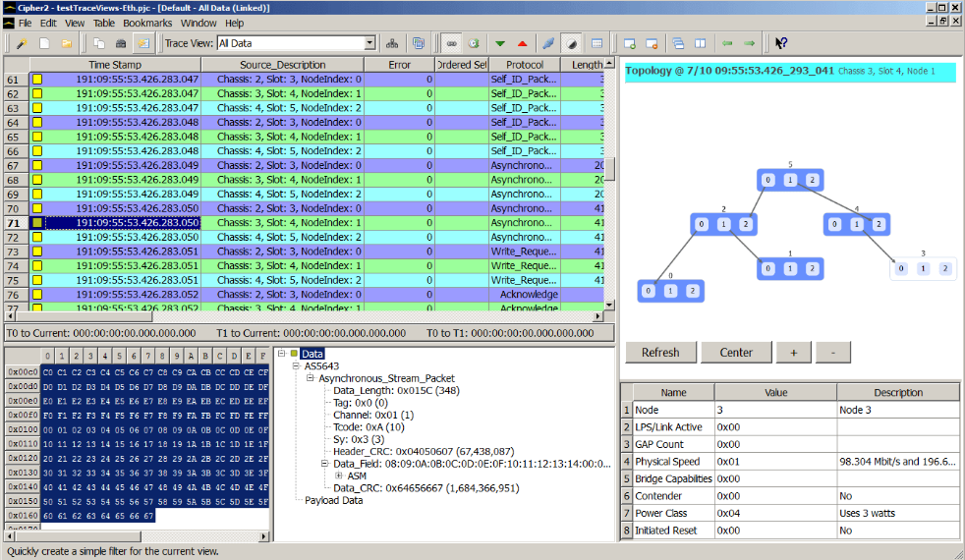Click the refresh sync green icon

[474, 43]
